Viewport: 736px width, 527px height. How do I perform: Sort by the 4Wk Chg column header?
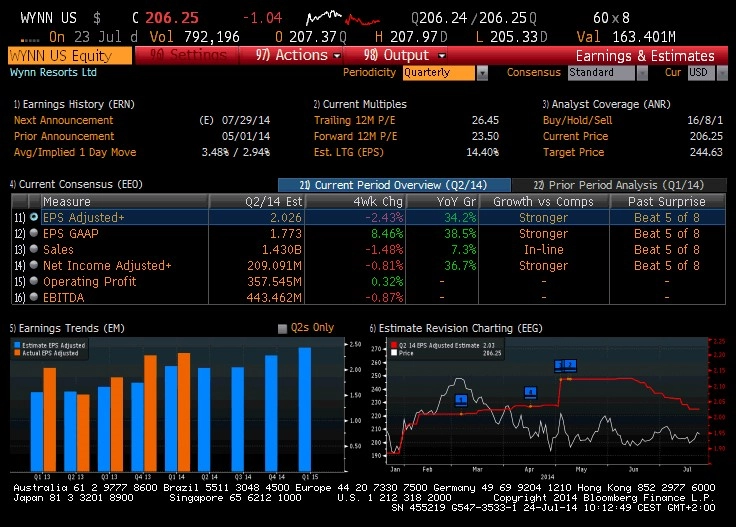pyautogui.click(x=356, y=201)
